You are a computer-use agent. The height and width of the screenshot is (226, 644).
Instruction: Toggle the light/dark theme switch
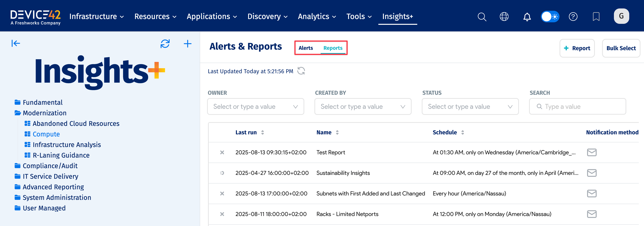[550, 17]
